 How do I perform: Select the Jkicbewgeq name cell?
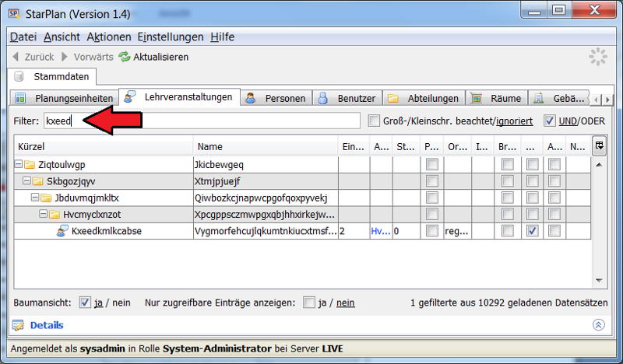pyautogui.click(x=266, y=165)
